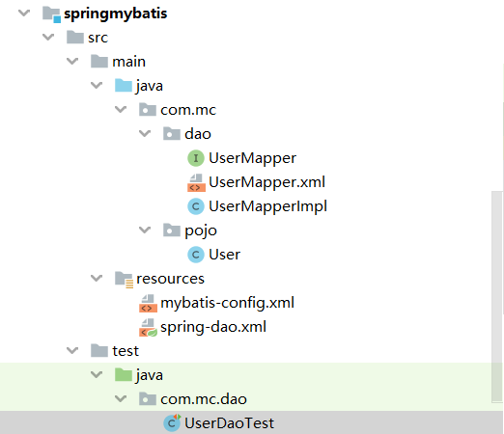Click the spring-dao.xml Spring config icon
The width and height of the screenshot is (504, 434).
[148, 327]
